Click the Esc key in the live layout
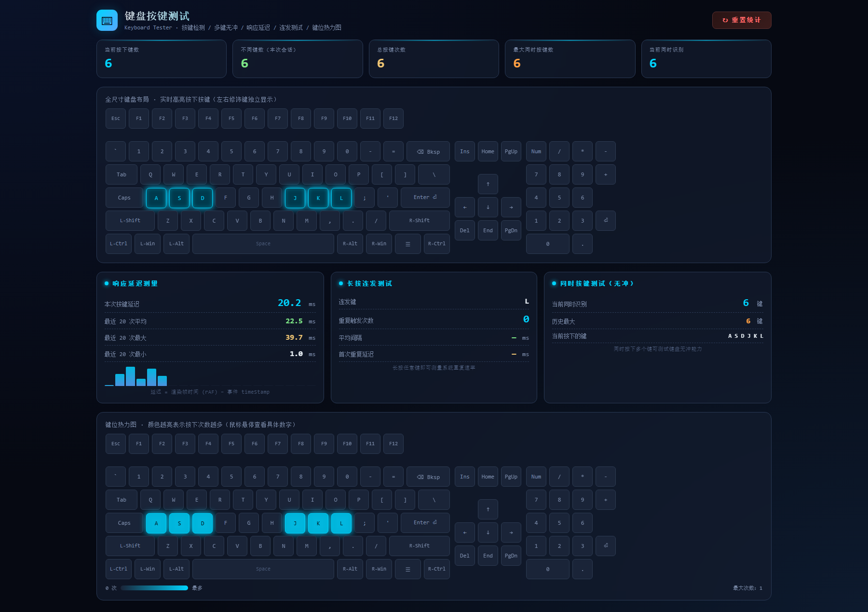868x612 pixels. pyautogui.click(x=116, y=119)
